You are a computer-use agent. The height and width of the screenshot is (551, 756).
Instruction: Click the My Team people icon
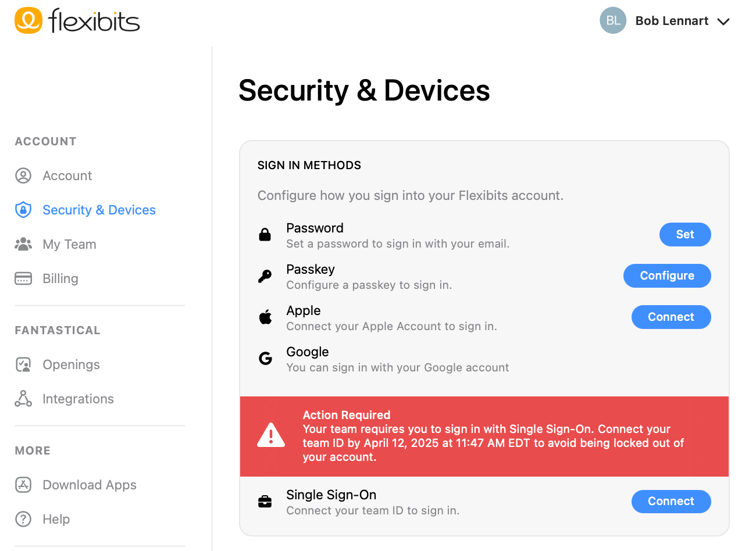coord(23,244)
